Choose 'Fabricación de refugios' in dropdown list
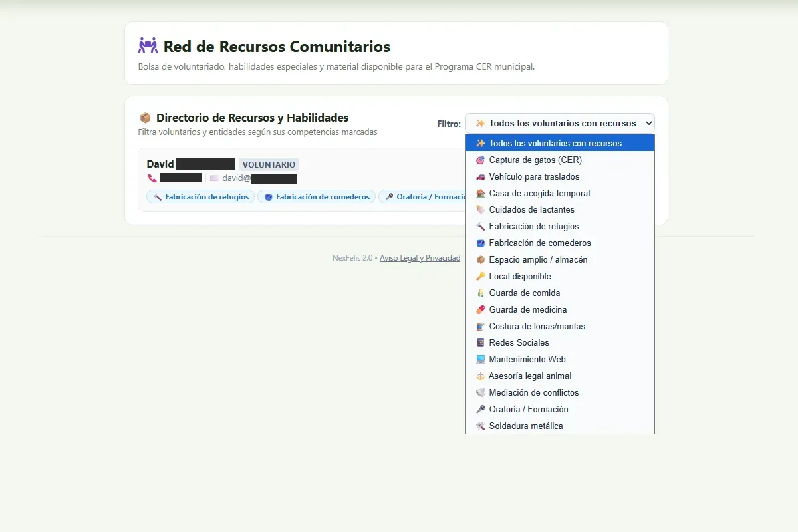The image size is (798, 532). point(560,226)
